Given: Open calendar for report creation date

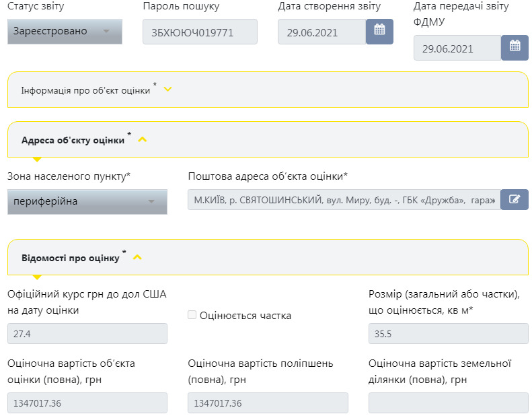Looking at the screenshot, I should click(x=379, y=32).
